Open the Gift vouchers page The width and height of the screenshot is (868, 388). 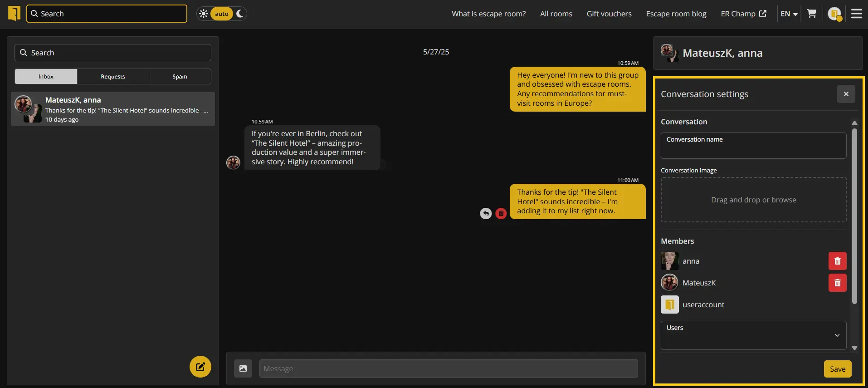click(x=609, y=14)
